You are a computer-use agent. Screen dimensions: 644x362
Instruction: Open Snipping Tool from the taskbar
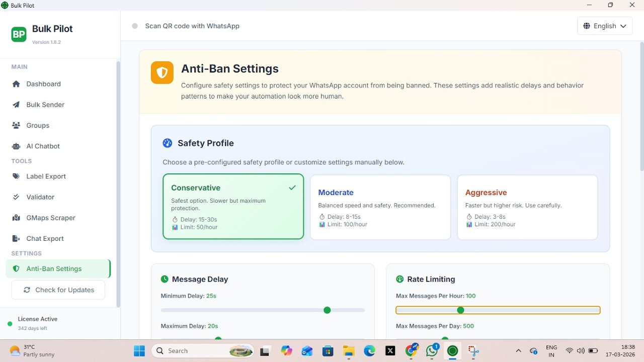point(473,351)
